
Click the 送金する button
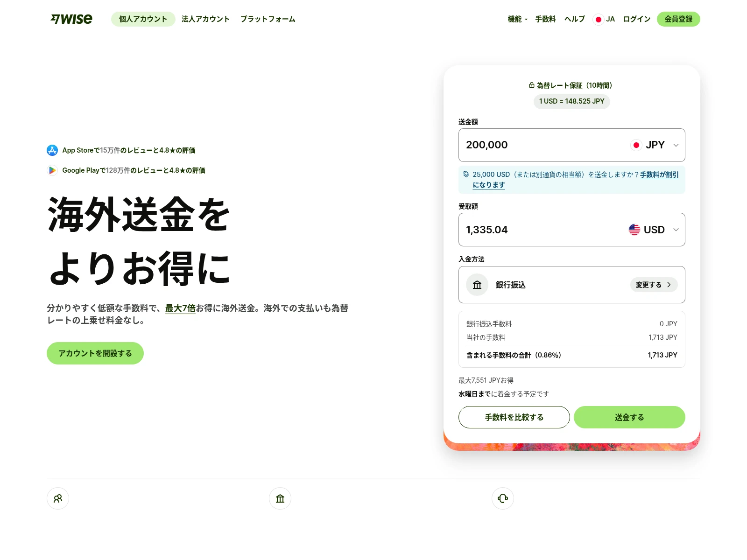click(x=629, y=417)
